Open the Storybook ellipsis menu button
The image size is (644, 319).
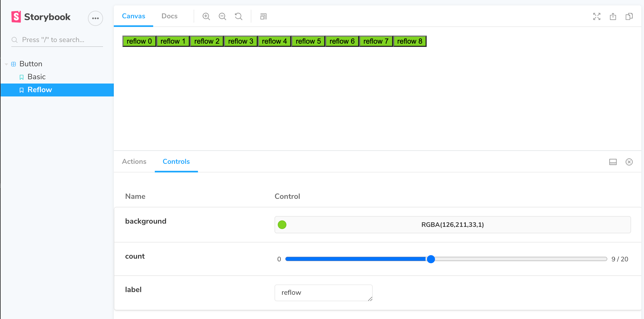pyautogui.click(x=95, y=18)
